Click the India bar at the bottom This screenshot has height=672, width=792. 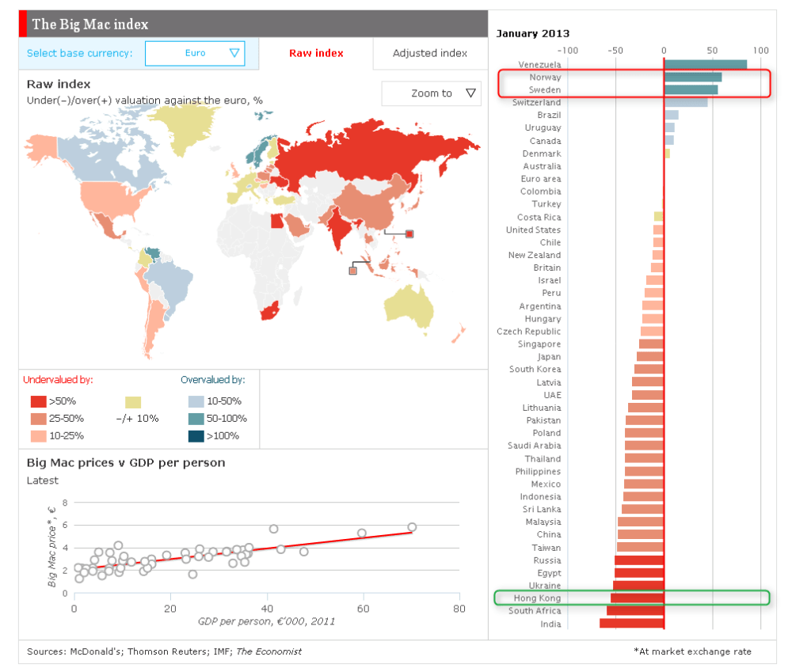point(632,623)
